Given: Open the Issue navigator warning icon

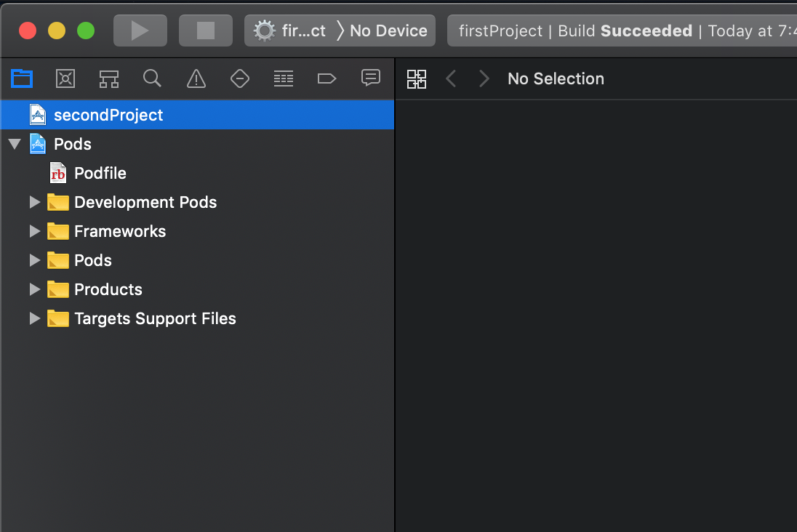Looking at the screenshot, I should pos(196,78).
